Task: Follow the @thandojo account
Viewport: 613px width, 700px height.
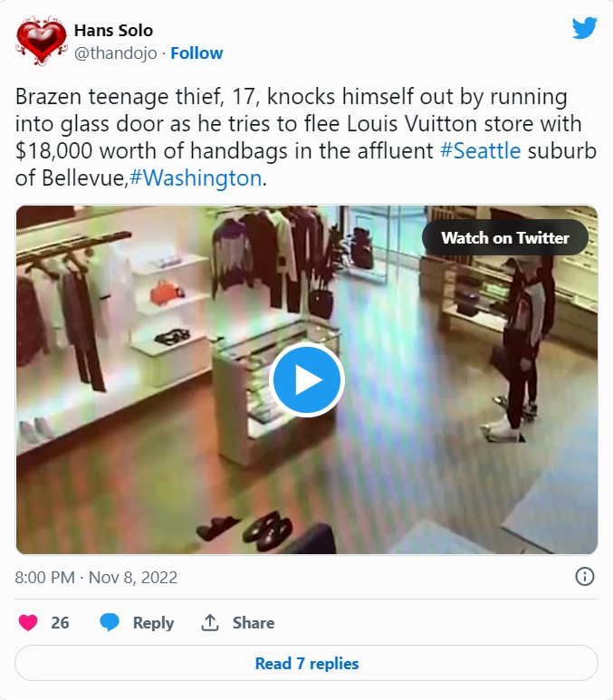Action: click(x=196, y=53)
